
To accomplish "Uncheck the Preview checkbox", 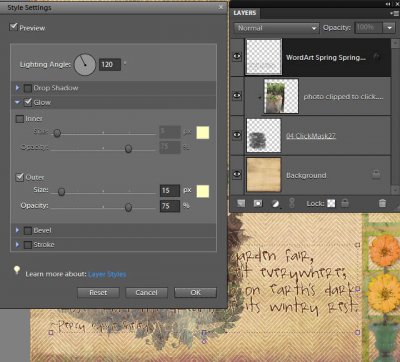I will 13,27.
